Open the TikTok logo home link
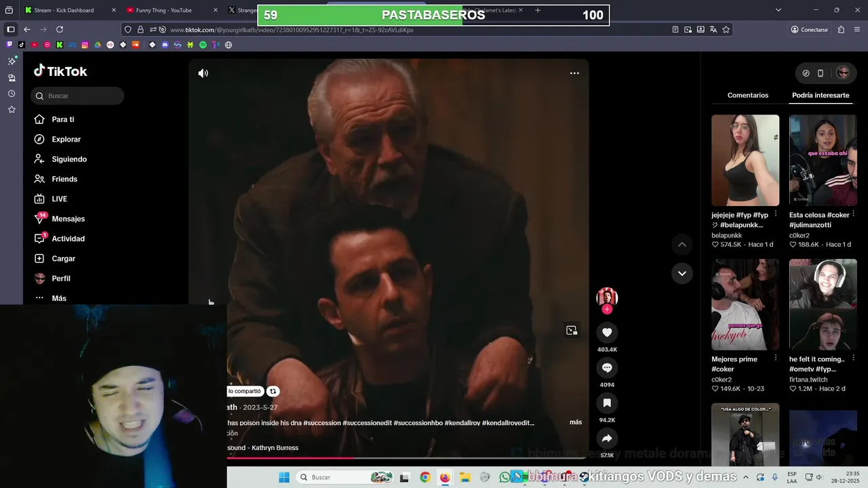Image resolution: width=868 pixels, height=488 pixels. pyautogui.click(x=60, y=71)
